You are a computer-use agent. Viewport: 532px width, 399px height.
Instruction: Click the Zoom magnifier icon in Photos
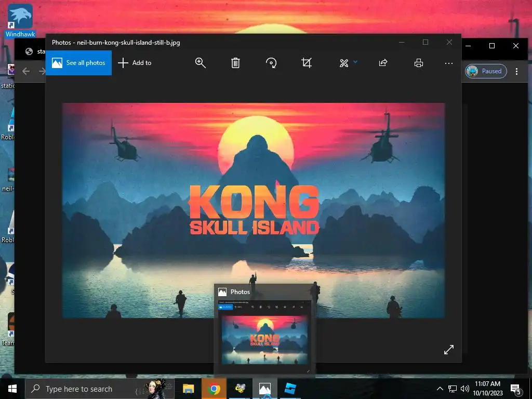pos(200,63)
